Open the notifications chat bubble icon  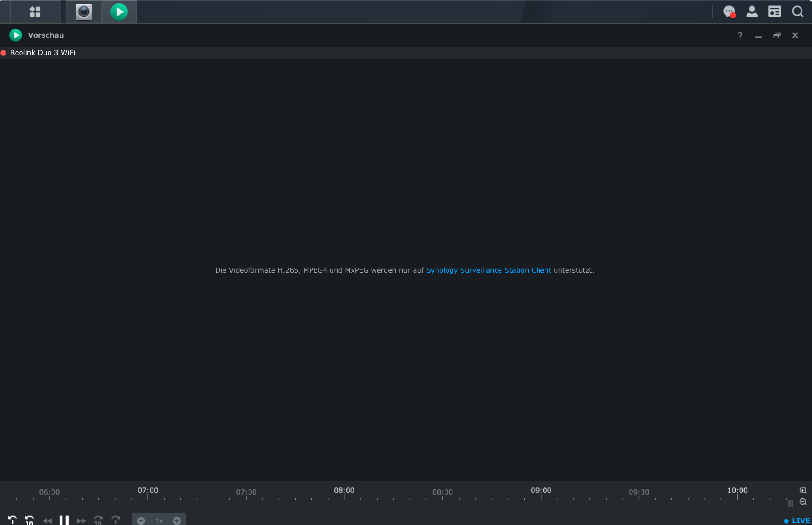[729, 12]
